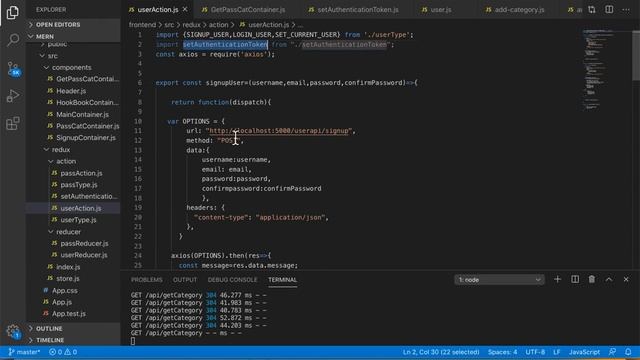Collapse the reducer folder

tap(73, 232)
